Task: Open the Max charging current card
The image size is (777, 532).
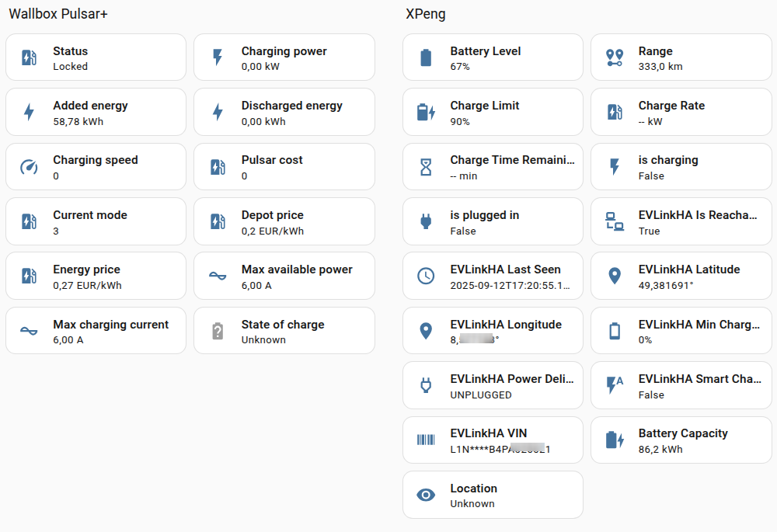Action: pos(96,331)
